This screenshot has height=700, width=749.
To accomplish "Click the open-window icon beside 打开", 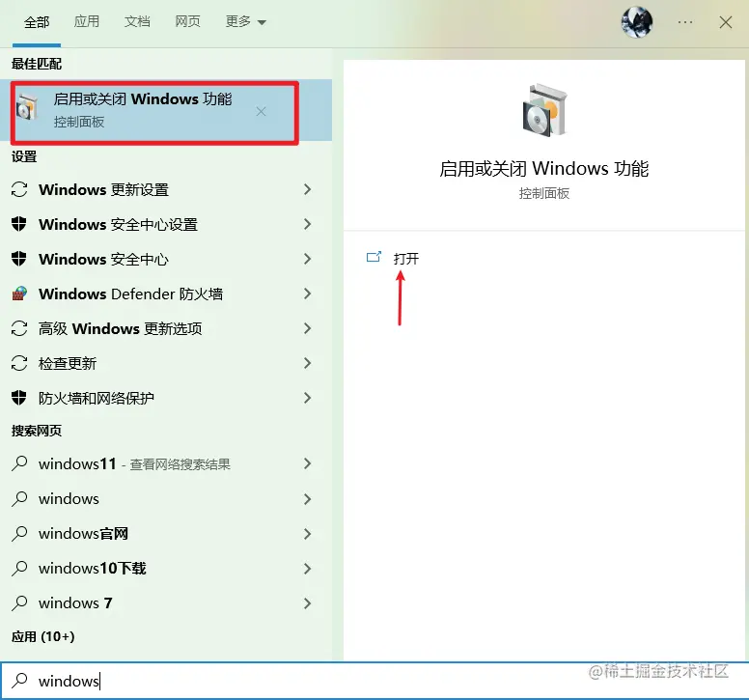I will [374, 257].
